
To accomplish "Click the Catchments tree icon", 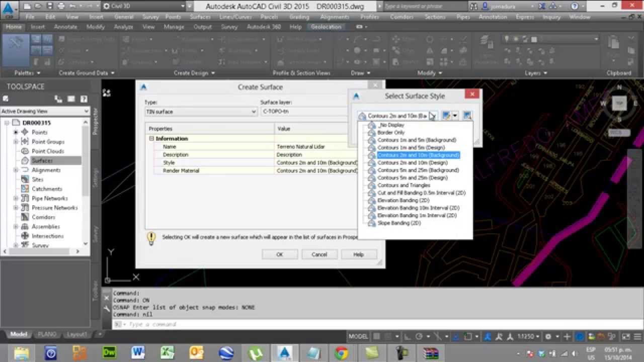I will [x=24, y=189].
